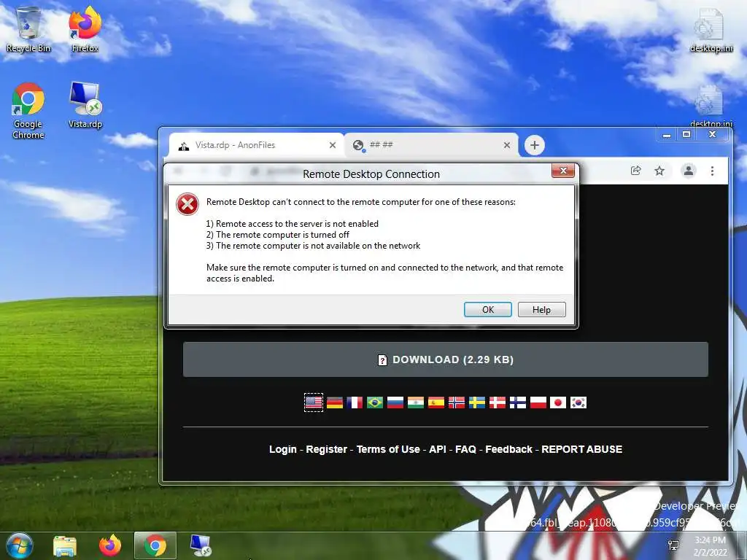Select the French flag language

point(355,402)
